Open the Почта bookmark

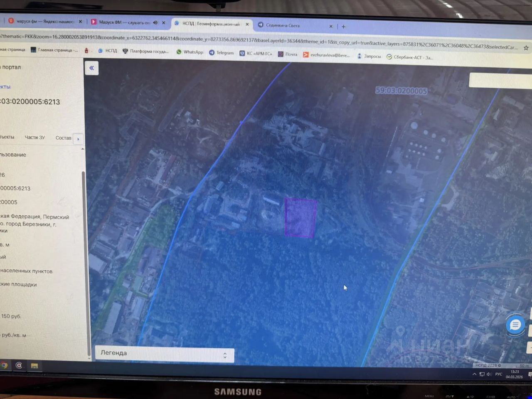[288, 54]
